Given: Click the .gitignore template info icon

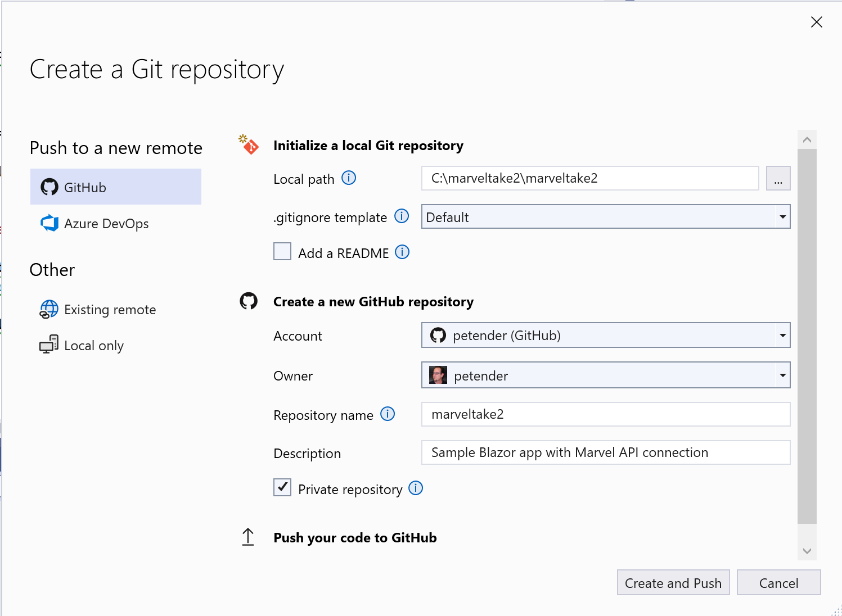Looking at the screenshot, I should coord(402,216).
